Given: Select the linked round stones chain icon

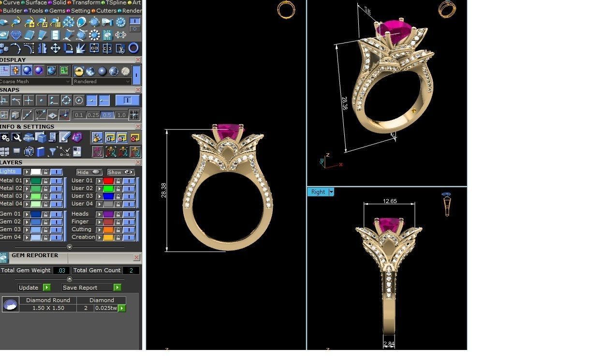Looking at the screenshot, I should coord(120,35).
